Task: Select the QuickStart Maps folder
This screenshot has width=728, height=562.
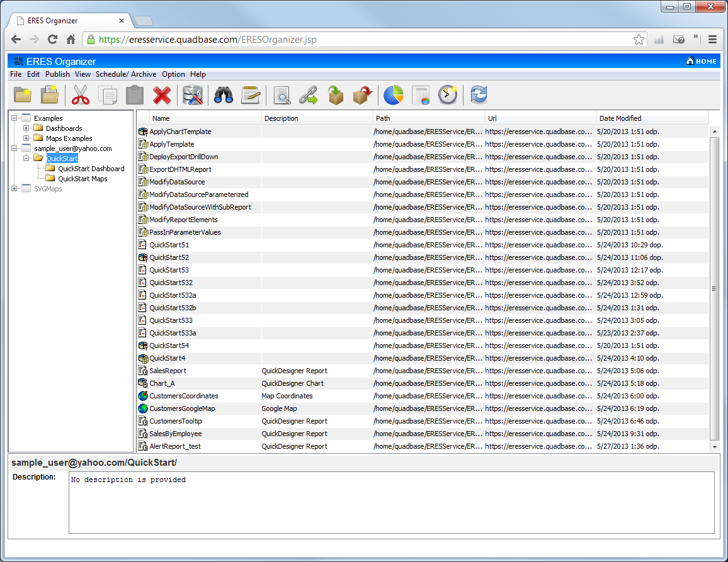Action: (82, 179)
